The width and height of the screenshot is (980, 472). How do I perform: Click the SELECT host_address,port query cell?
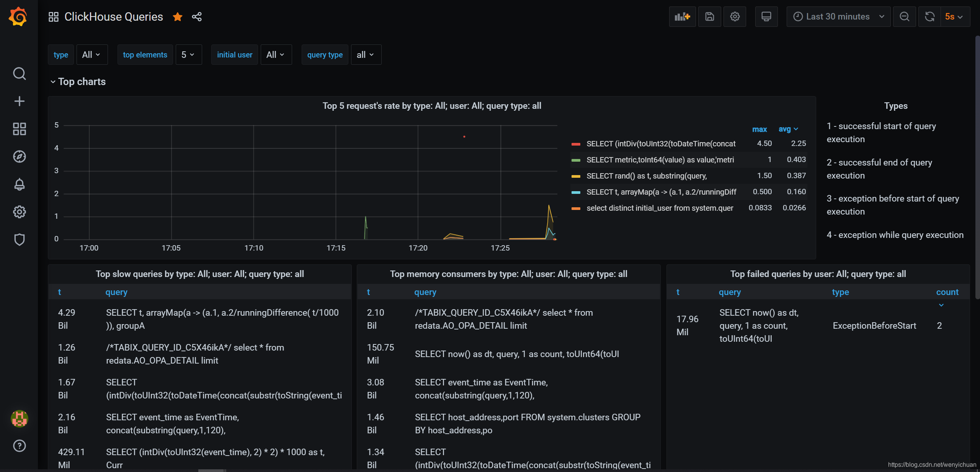pyautogui.click(x=528, y=424)
